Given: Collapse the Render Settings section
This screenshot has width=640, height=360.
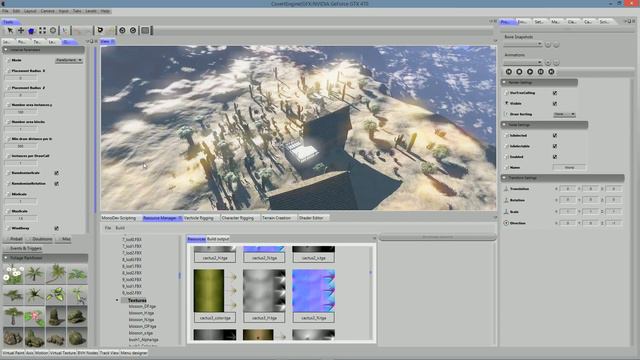Looking at the screenshot, I should coord(504,82).
